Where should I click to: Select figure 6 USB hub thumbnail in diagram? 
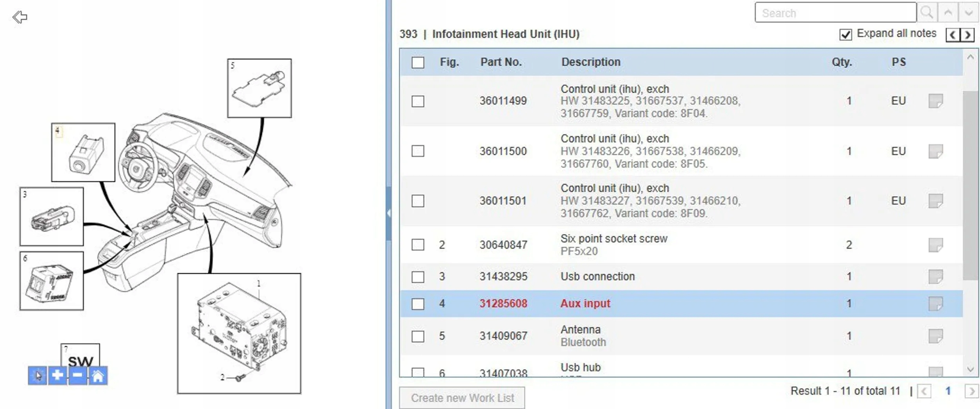[52, 281]
